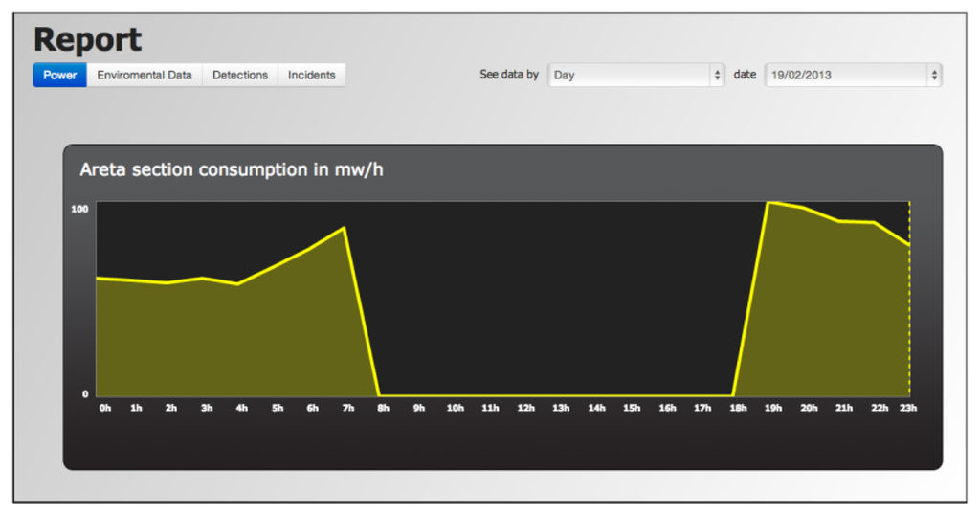Click the highest data point at 19h

click(x=768, y=202)
